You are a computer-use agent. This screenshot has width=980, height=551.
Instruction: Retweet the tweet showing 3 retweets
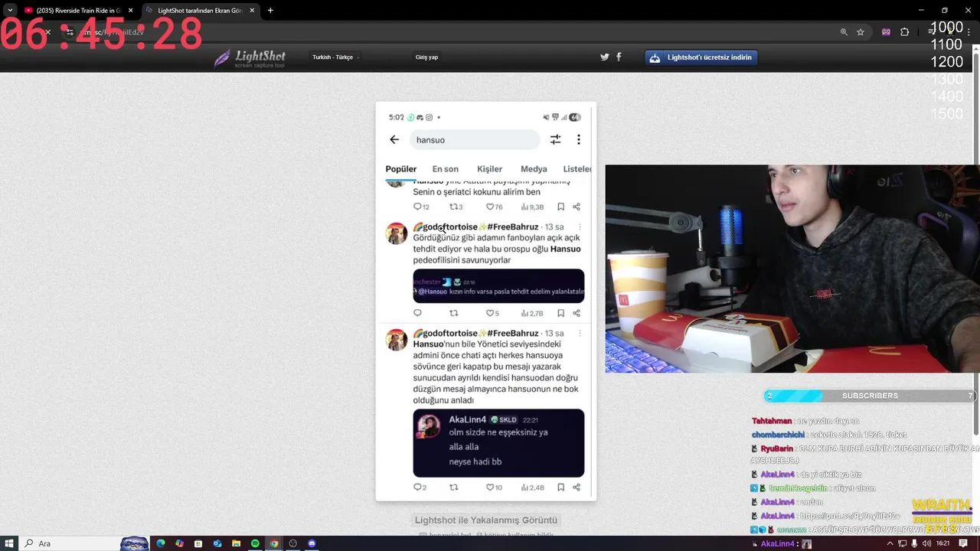point(453,207)
